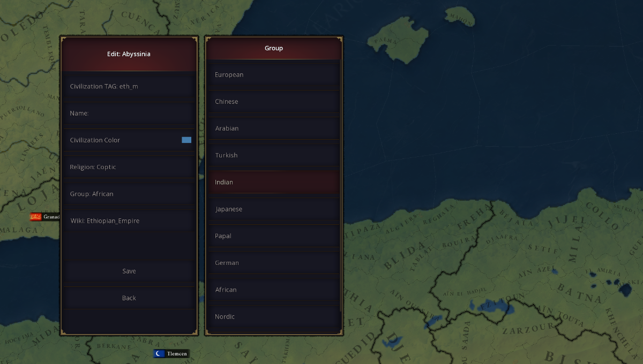
Task: Click the Back button
Action: [129, 298]
